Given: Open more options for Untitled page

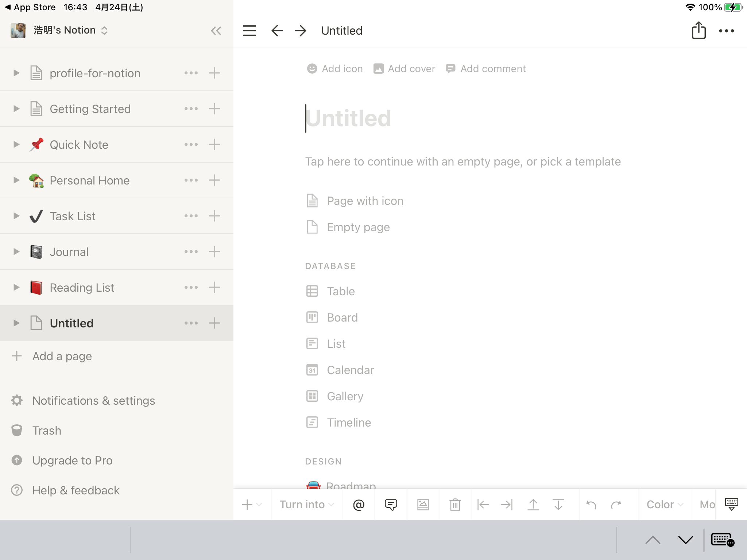Looking at the screenshot, I should click(x=191, y=323).
